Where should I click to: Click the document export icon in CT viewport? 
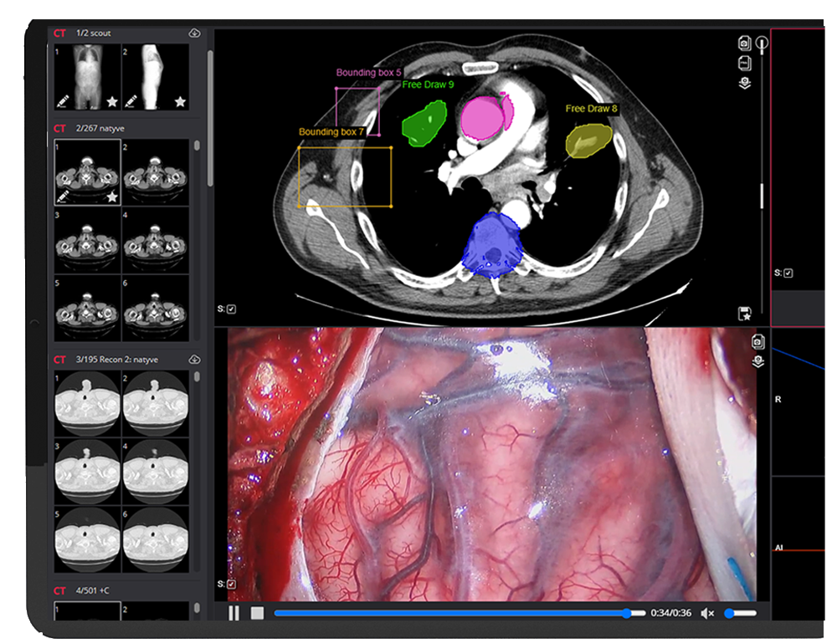745,63
